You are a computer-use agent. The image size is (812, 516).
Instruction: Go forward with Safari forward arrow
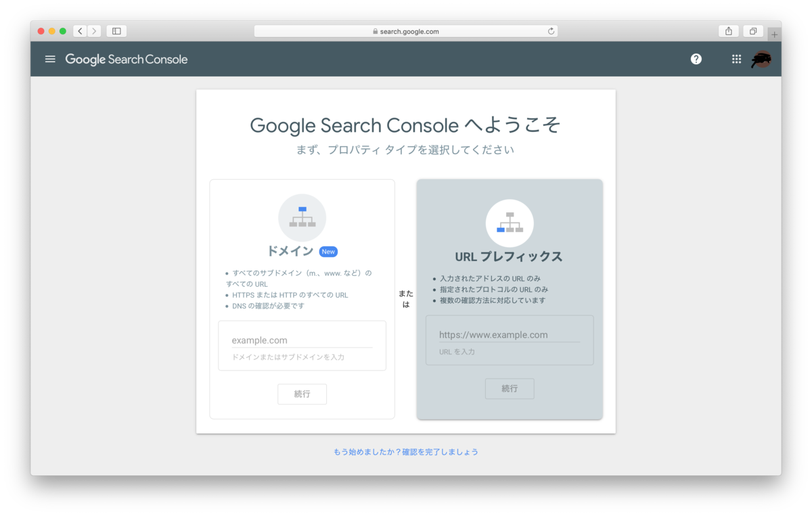(94, 31)
